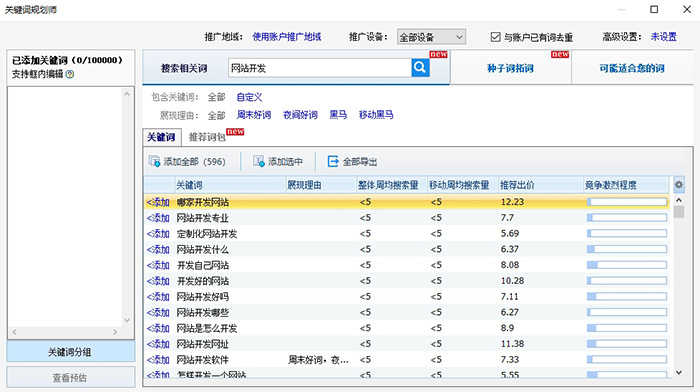Click the 查看预估 button
700x392 pixels.
click(x=70, y=378)
